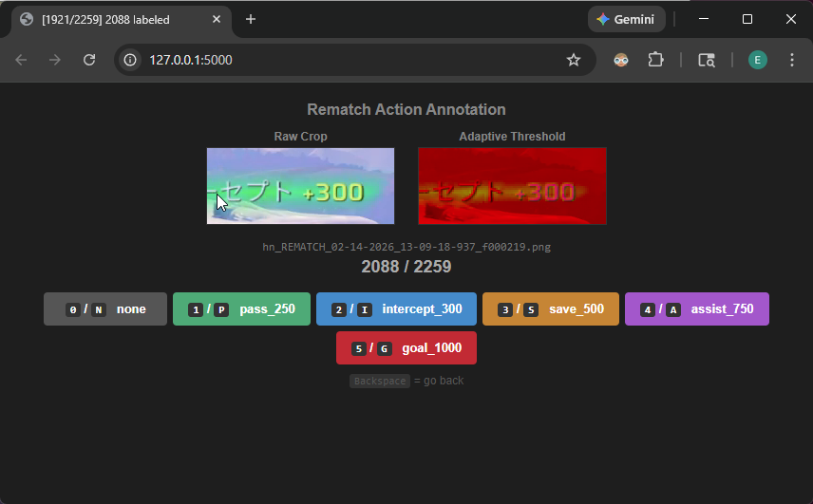View site information icon
The height and width of the screenshot is (504, 813).
coord(130,60)
